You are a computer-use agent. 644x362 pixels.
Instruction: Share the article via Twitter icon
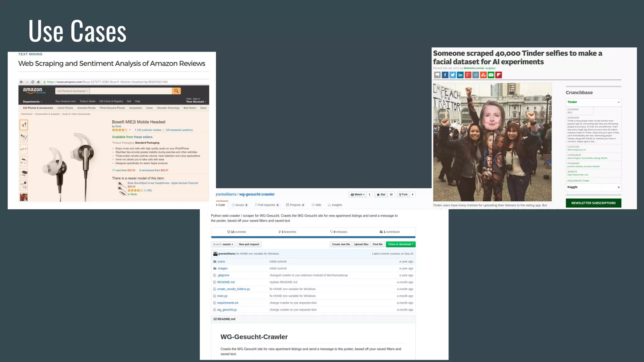(452, 75)
